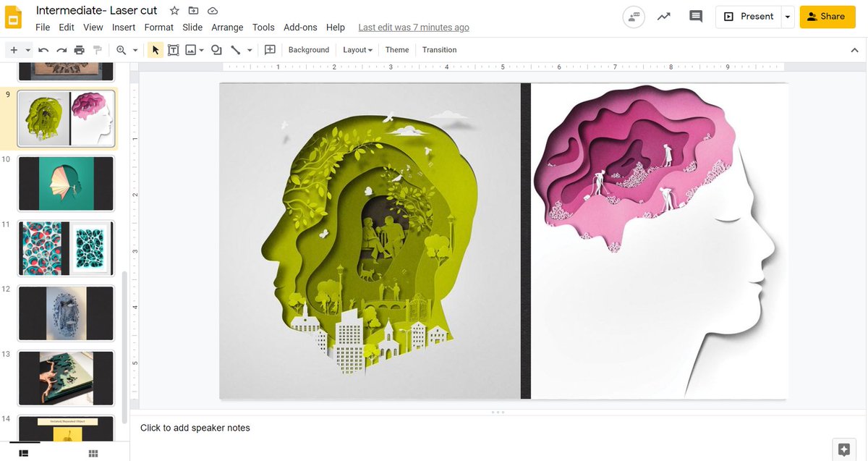Open the presenter Q&A audience tools icon
Screen dimensions: 868x461
(634, 17)
